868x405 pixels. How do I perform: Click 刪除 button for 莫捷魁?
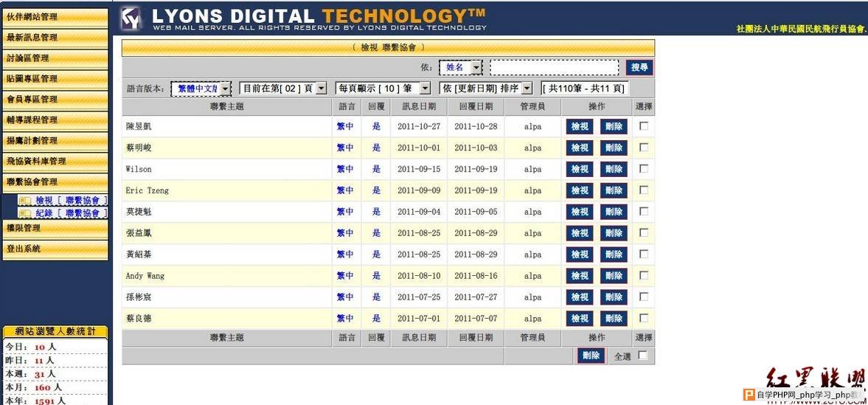[614, 212]
